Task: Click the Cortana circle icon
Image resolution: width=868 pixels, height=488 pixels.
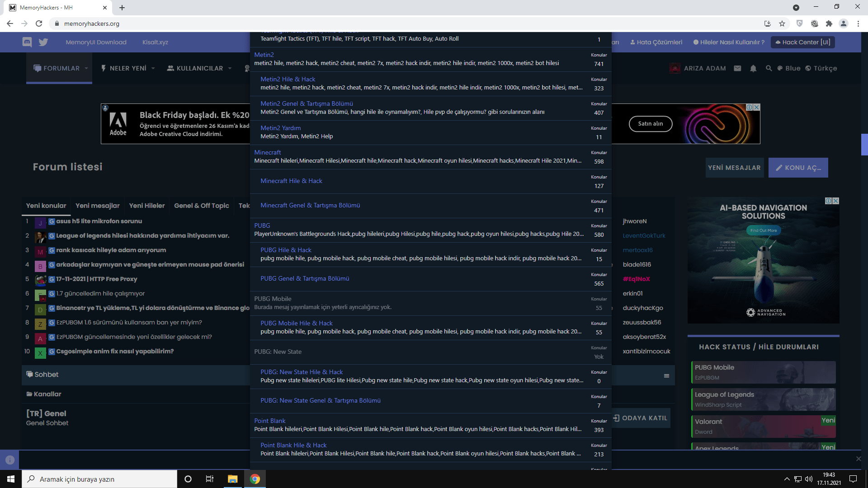Action: (188, 479)
